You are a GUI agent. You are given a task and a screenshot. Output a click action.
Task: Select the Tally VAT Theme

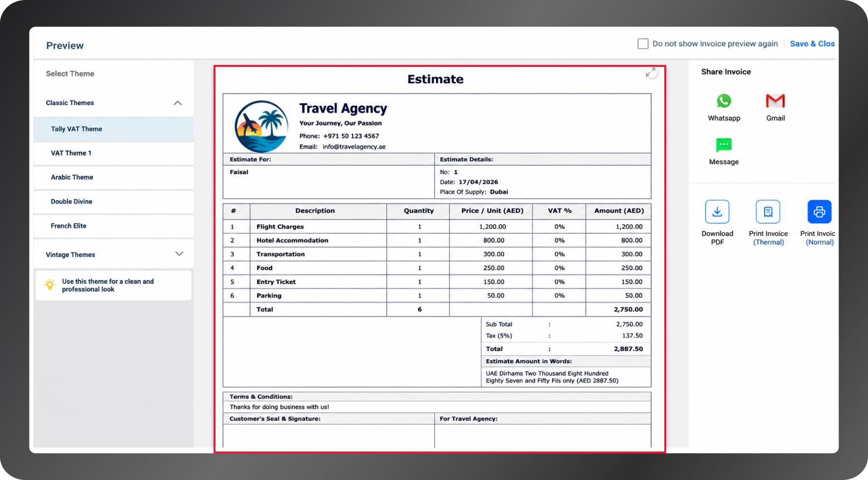[114, 129]
